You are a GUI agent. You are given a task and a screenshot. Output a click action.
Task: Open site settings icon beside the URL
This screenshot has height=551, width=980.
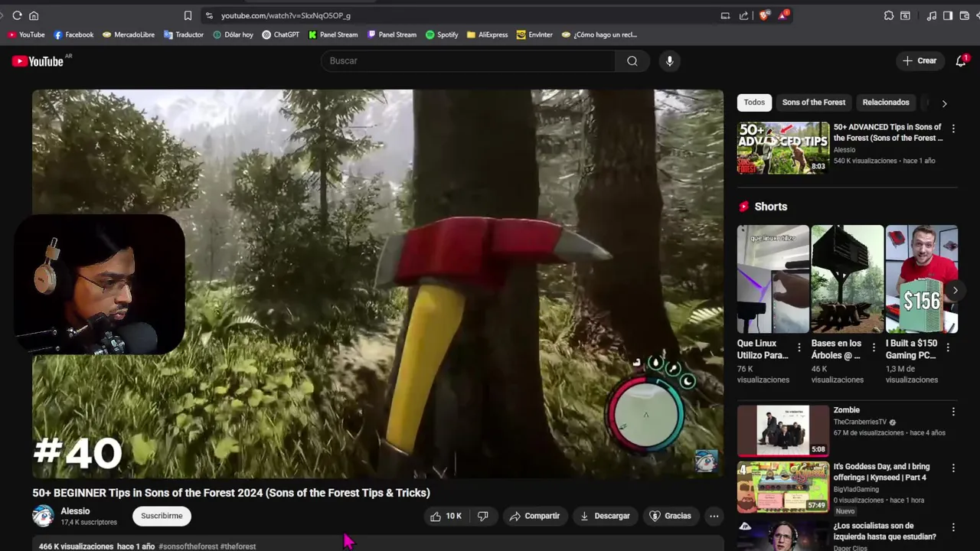(209, 15)
